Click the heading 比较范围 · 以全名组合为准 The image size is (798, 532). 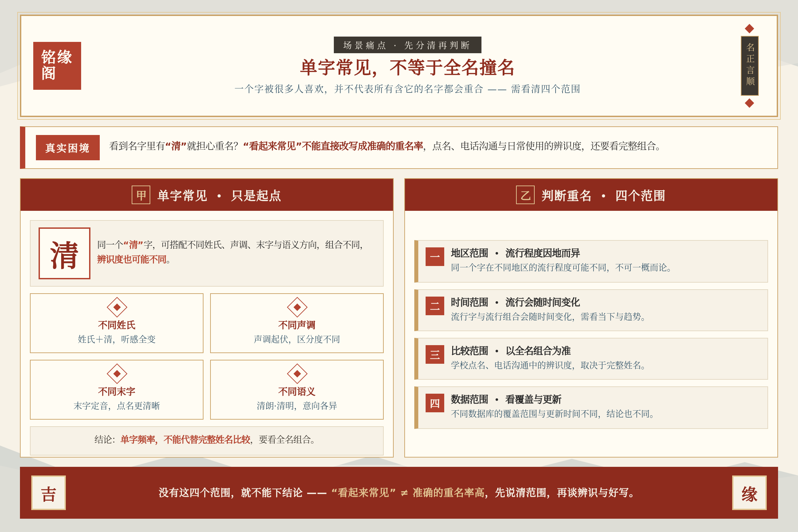point(511,350)
